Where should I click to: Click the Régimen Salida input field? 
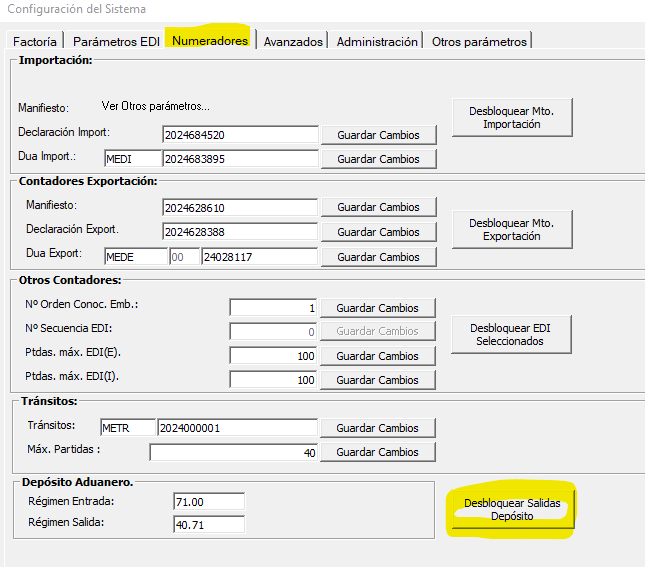[208, 524]
